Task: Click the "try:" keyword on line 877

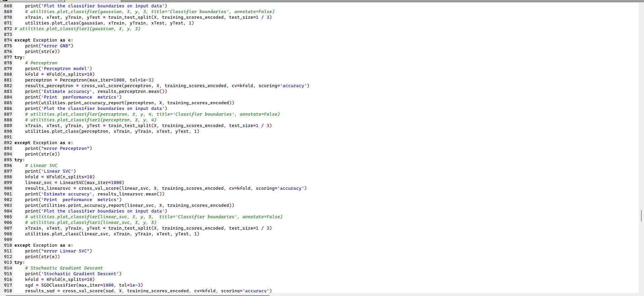Action: (x=19, y=57)
